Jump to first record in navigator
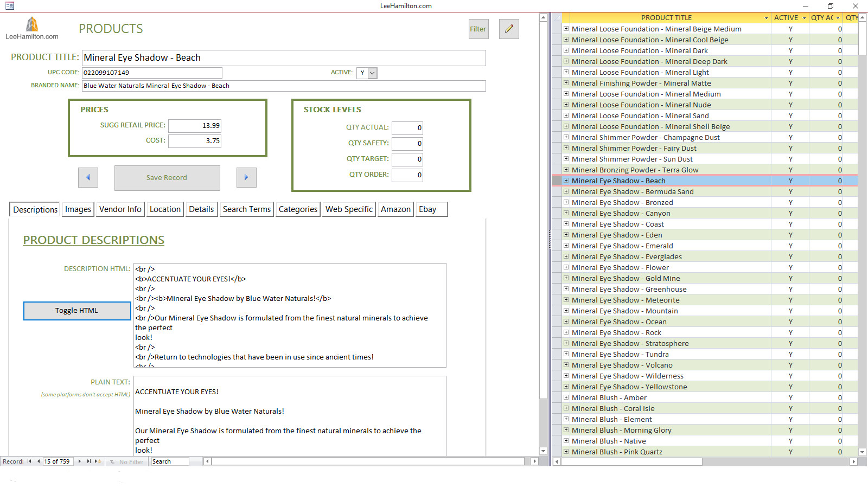 [x=29, y=461]
